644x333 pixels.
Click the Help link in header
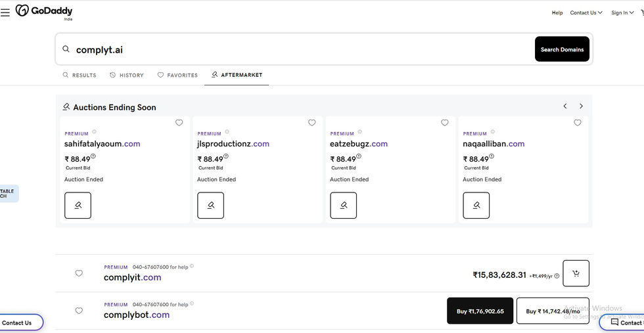click(557, 12)
